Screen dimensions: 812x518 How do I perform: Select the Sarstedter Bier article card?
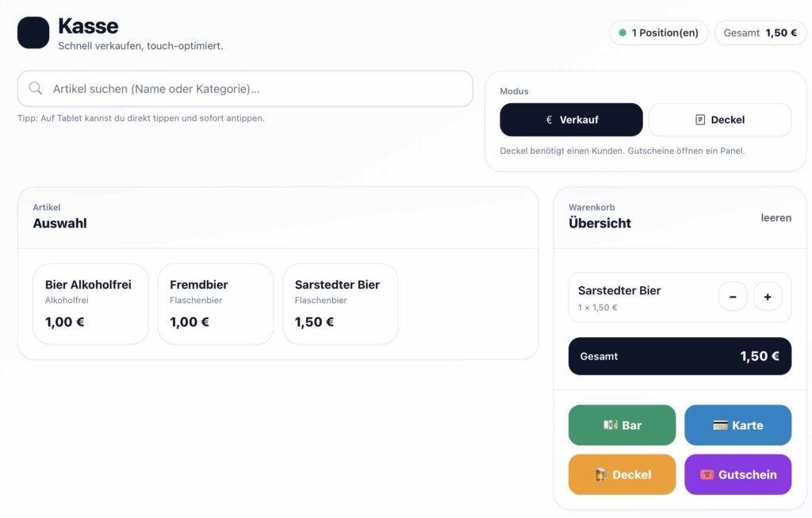click(x=340, y=304)
